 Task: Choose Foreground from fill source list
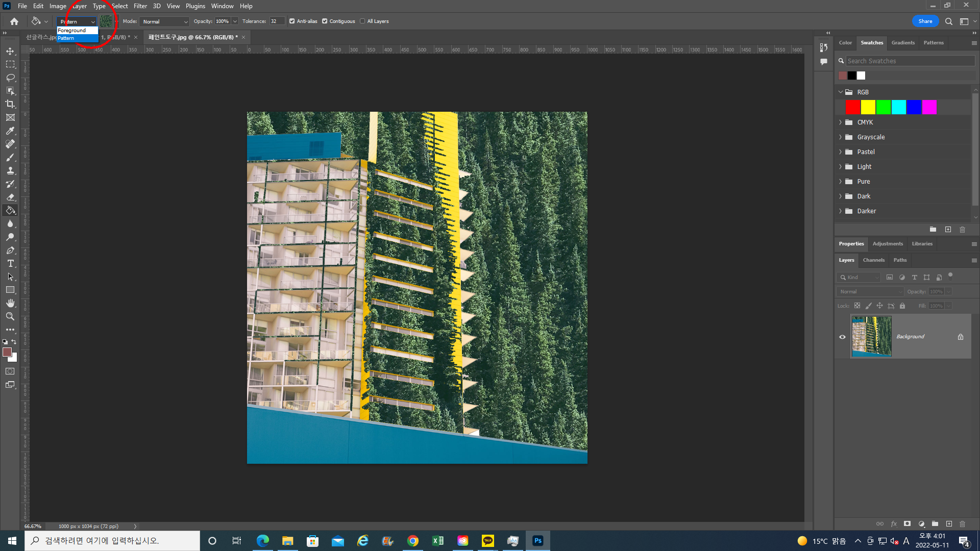click(x=77, y=31)
